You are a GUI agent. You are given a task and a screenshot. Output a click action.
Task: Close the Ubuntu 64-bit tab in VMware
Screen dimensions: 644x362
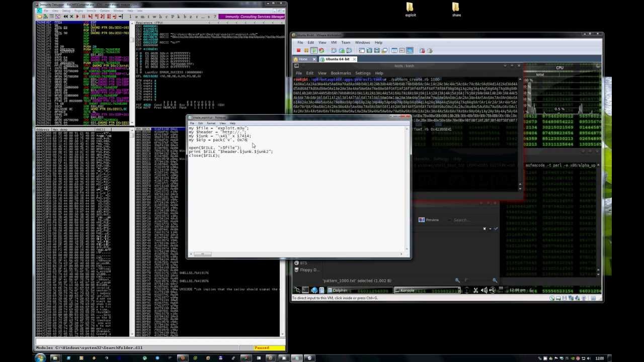(x=354, y=59)
